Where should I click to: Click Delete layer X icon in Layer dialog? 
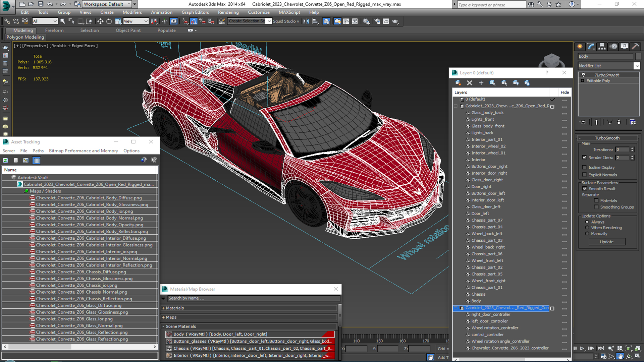pos(470,83)
